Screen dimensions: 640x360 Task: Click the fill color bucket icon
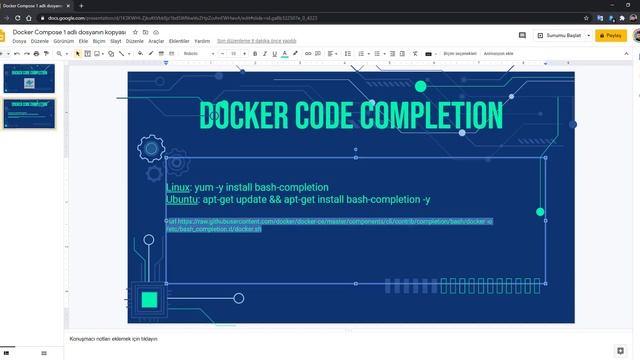[x=140, y=53]
